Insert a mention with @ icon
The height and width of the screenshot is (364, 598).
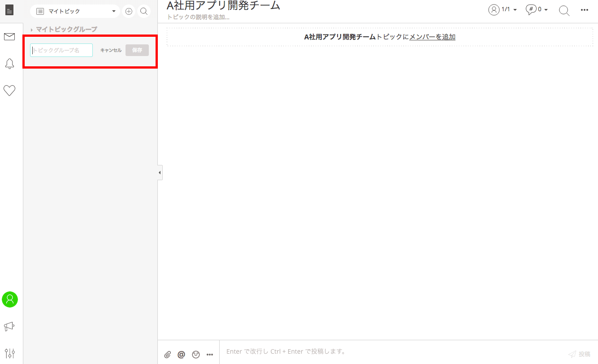pos(181,355)
